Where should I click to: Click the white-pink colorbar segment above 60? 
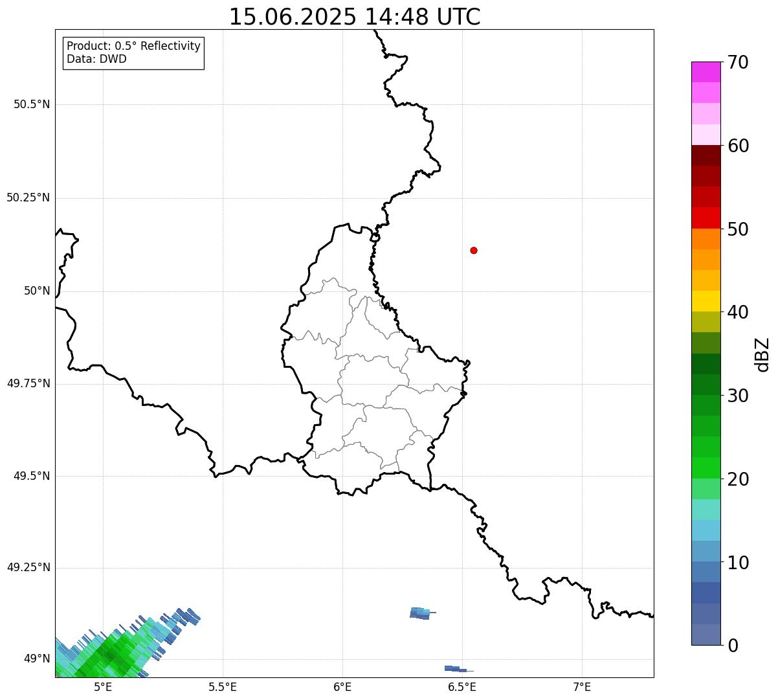[706, 135]
